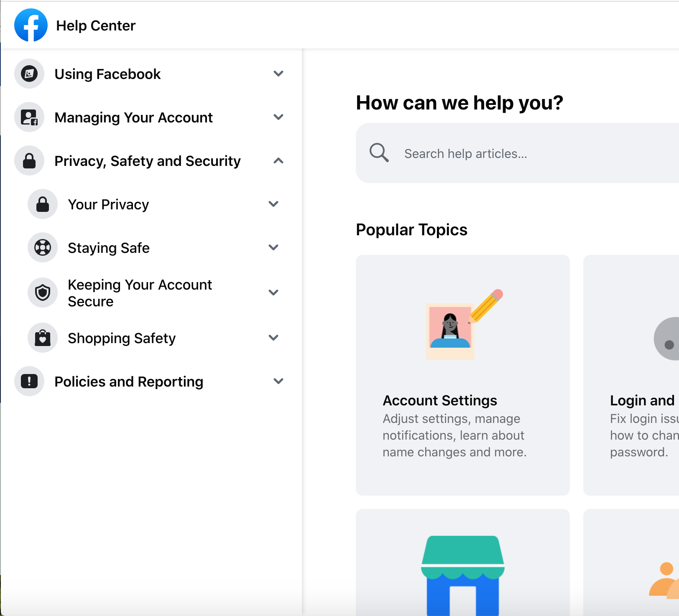Viewport: 679px width, 616px height.
Task: Click the Managing Your Account icon
Action: point(29,117)
